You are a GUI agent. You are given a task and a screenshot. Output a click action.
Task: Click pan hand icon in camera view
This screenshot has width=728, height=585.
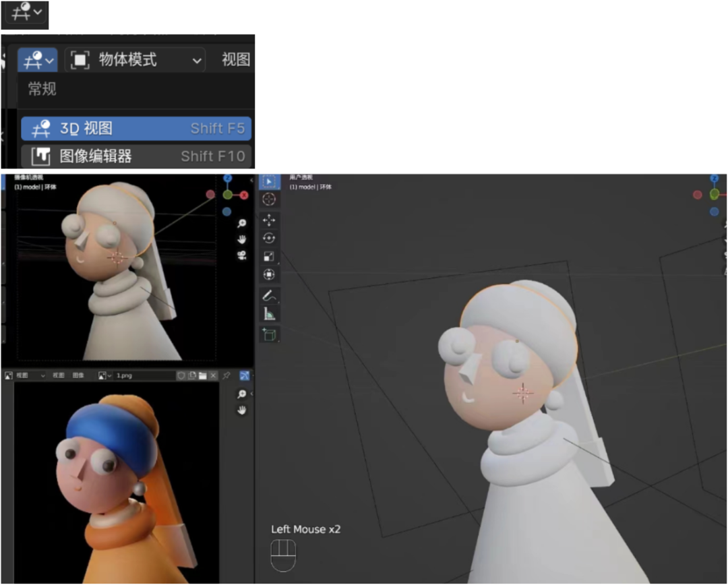tap(242, 239)
